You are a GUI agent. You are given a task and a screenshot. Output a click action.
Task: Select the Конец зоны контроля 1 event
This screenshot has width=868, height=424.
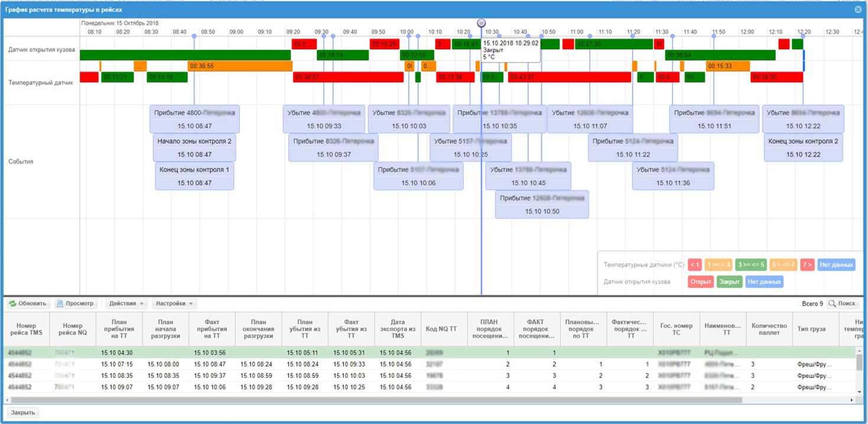pyautogui.click(x=194, y=176)
